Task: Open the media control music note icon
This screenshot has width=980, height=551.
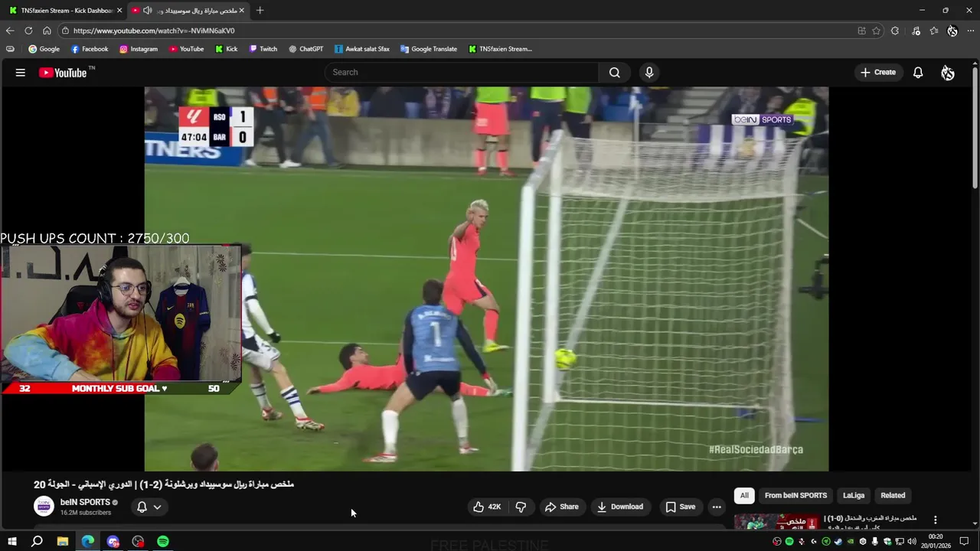Action: point(916,31)
